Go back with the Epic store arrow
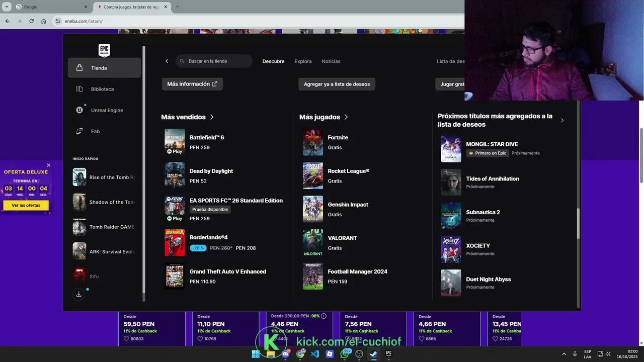 [x=167, y=61]
